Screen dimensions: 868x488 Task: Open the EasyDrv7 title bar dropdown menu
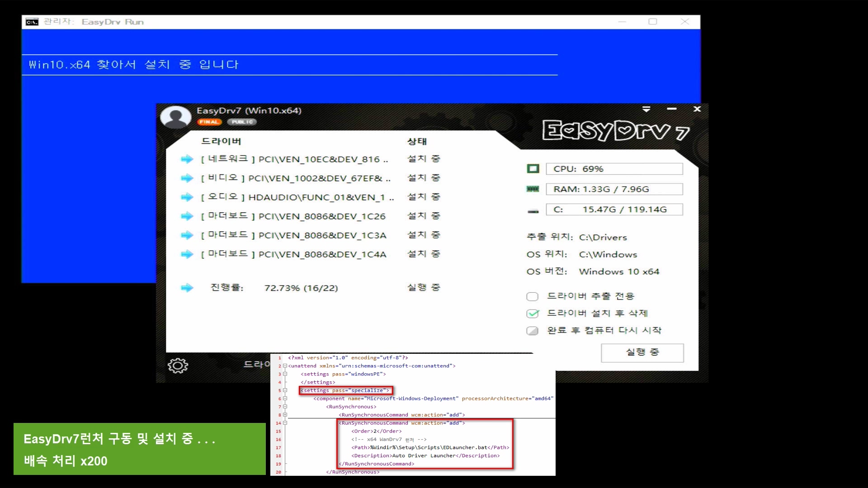click(x=646, y=109)
